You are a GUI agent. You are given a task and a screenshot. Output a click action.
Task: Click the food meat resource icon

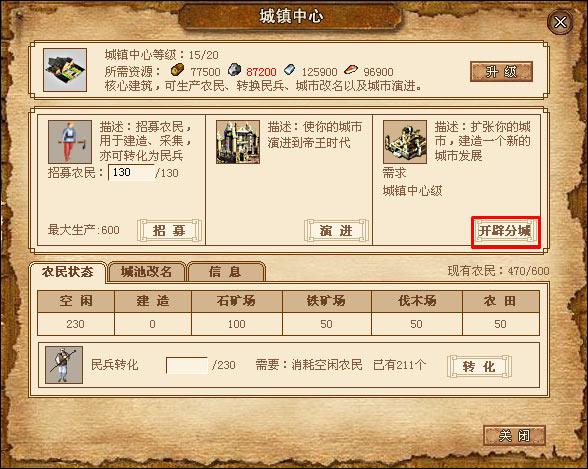coord(351,70)
